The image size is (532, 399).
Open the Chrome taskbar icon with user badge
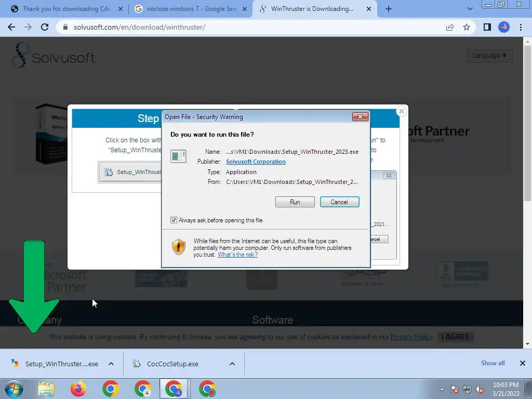tap(142, 389)
